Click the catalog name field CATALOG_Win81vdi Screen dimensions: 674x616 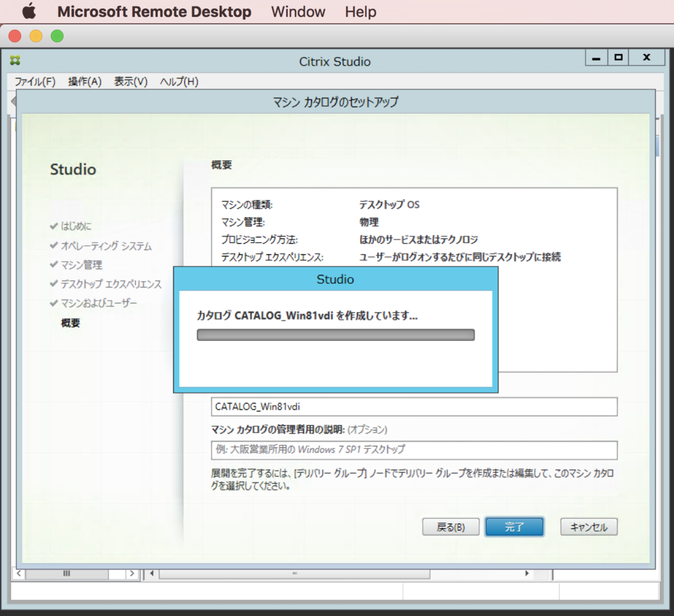[x=414, y=407]
